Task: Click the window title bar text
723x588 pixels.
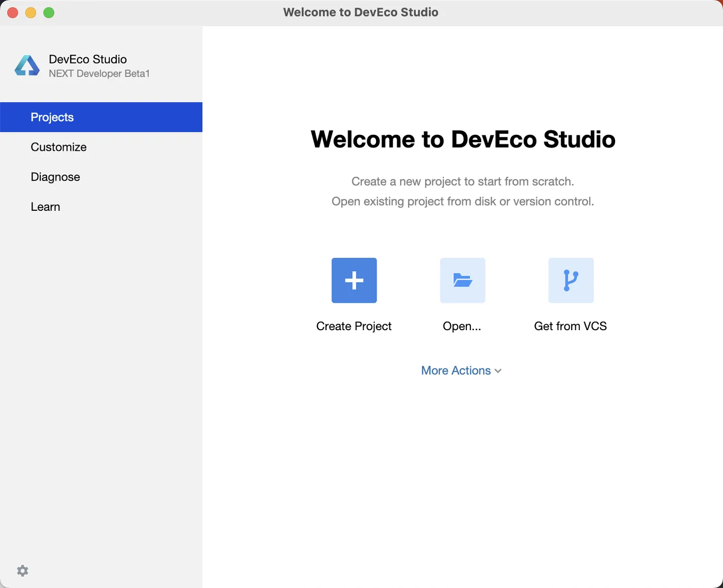Action: [361, 12]
